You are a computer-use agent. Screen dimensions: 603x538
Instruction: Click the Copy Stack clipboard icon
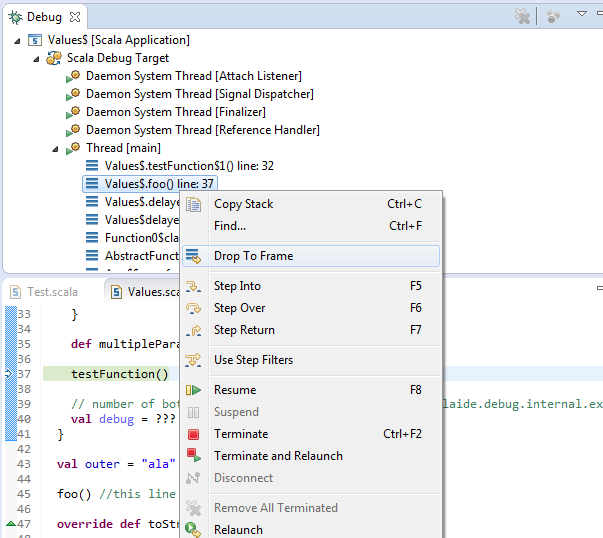pyautogui.click(x=194, y=204)
